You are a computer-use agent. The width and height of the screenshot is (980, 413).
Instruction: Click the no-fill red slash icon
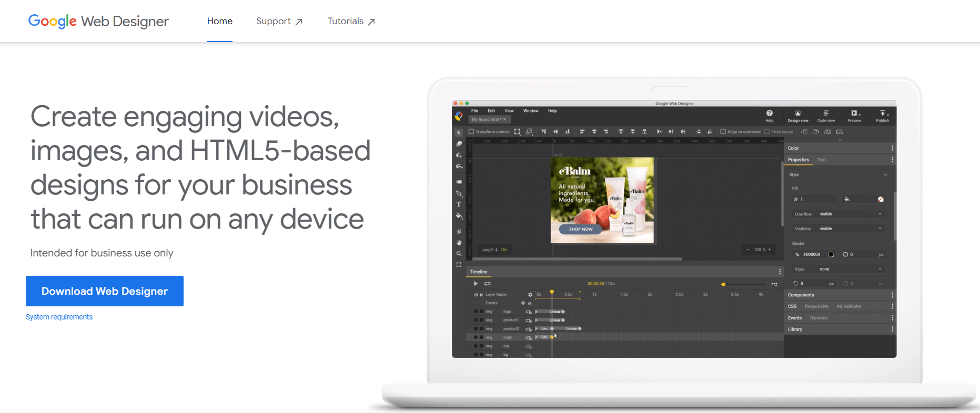(x=881, y=199)
